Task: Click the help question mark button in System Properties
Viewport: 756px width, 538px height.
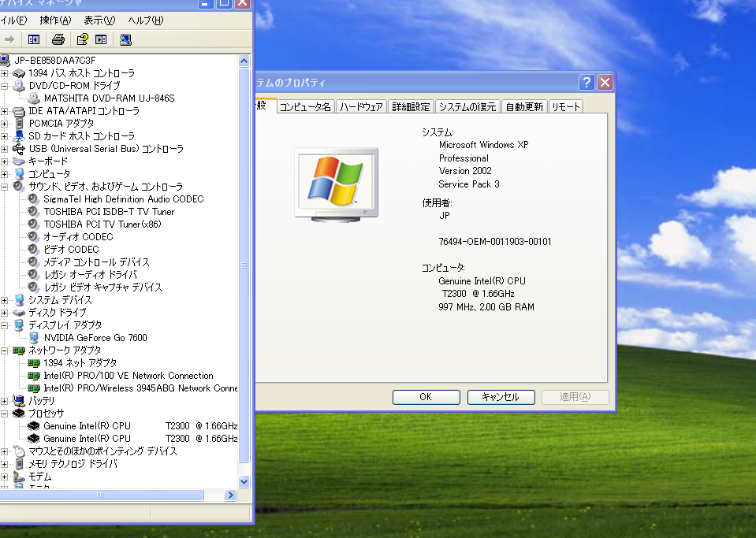Action: (x=587, y=83)
